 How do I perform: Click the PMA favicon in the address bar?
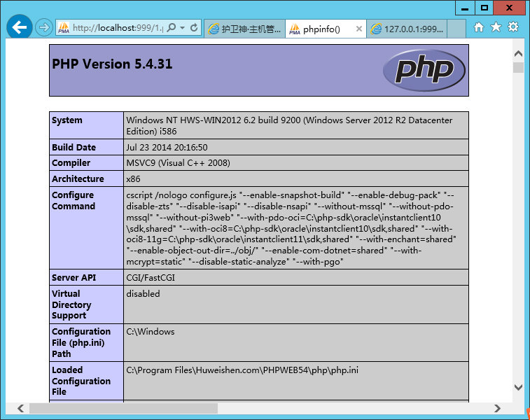click(64, 28)
